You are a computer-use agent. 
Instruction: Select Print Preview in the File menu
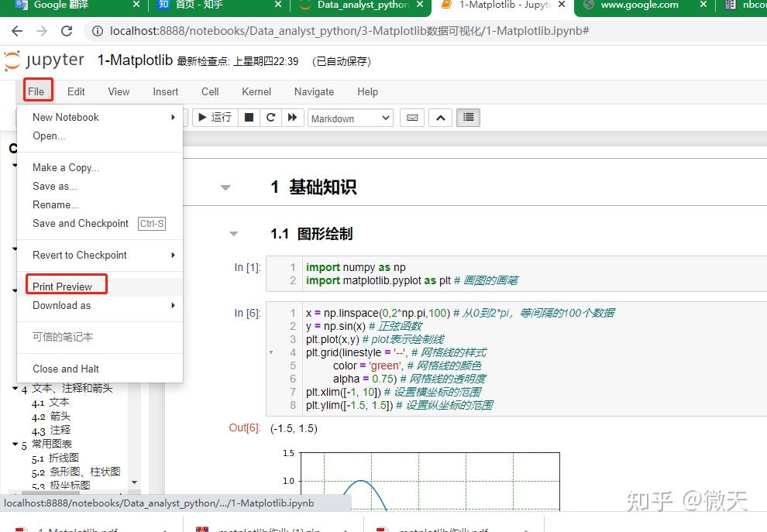65,286
